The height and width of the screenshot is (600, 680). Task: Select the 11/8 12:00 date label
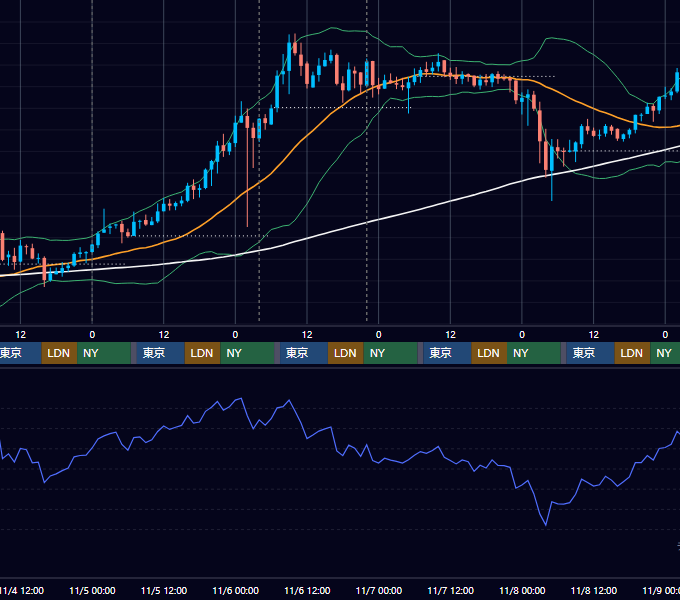pos(594,590)
